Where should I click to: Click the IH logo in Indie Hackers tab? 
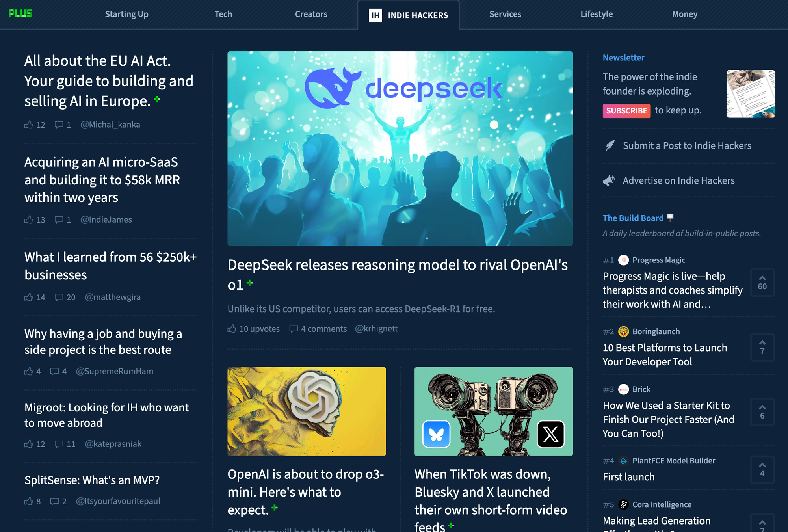click(x=375, y=15)
